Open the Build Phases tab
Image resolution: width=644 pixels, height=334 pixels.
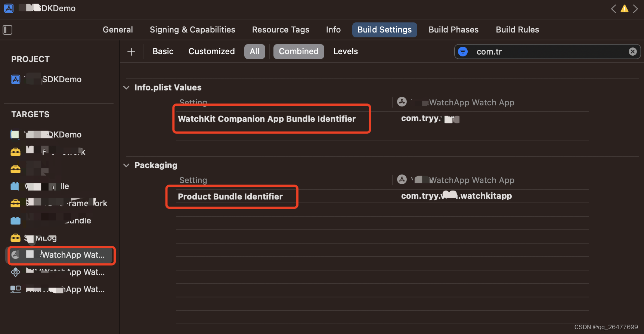(x=453, y=30)
